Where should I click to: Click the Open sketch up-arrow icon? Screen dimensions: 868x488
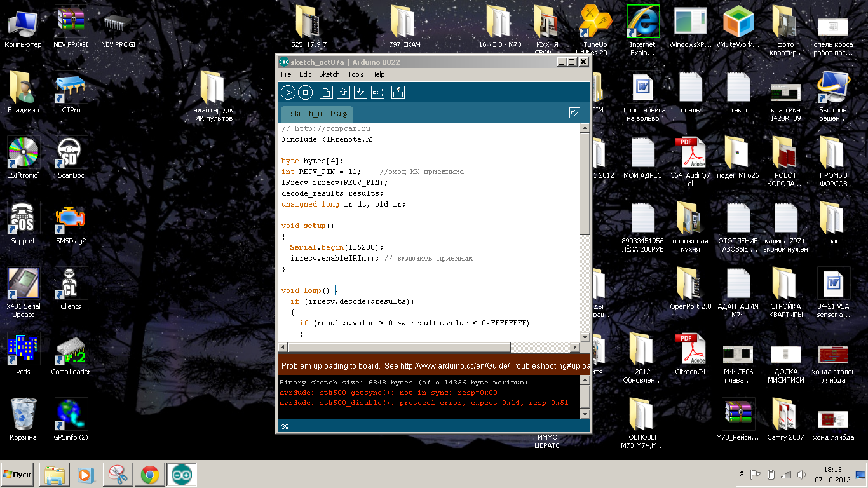(343, 93)
